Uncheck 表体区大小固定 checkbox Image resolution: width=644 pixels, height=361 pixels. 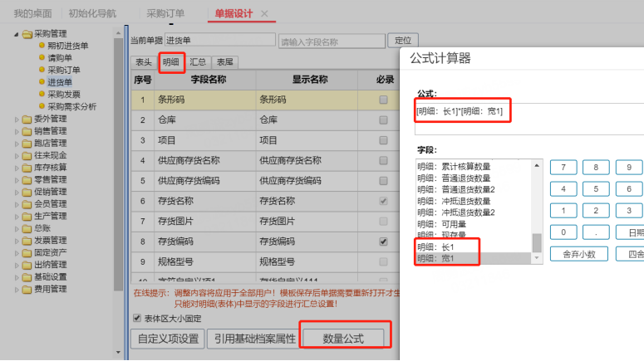(x=137, y=318)
